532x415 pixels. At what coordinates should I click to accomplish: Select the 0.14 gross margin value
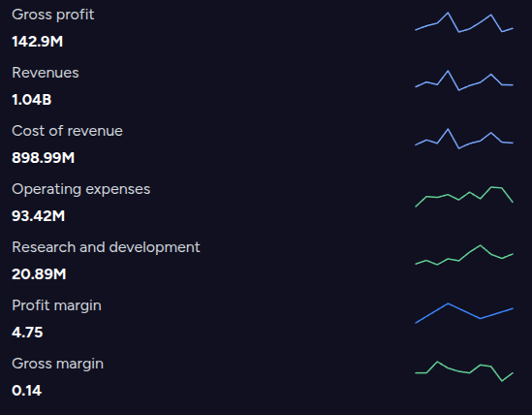27,391
